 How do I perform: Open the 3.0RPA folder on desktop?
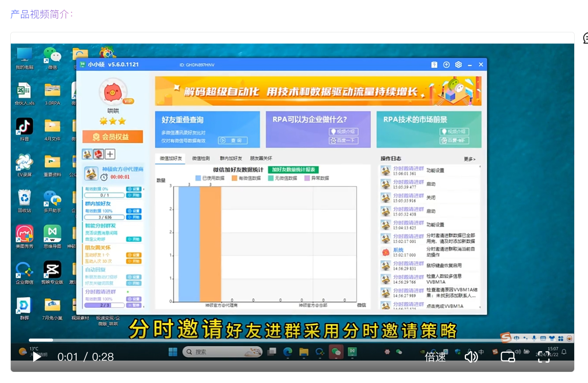tap(52, 94)
